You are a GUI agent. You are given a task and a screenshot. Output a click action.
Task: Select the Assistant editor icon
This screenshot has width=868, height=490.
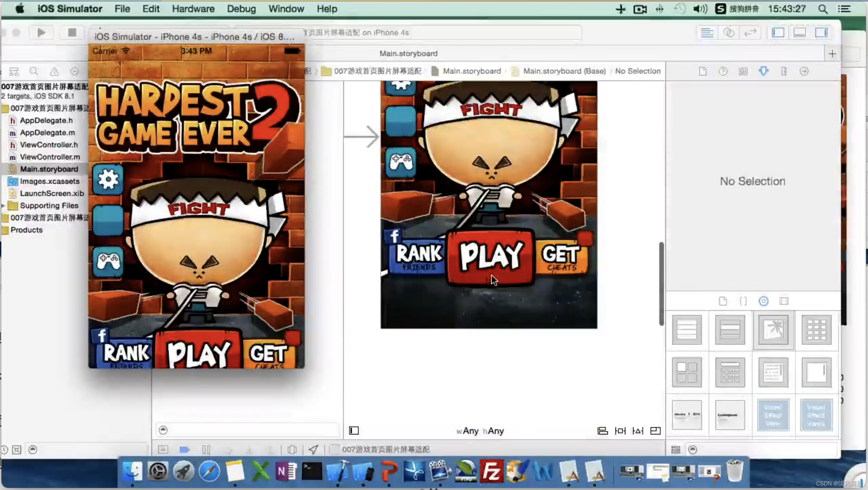[x=729, y=33]
